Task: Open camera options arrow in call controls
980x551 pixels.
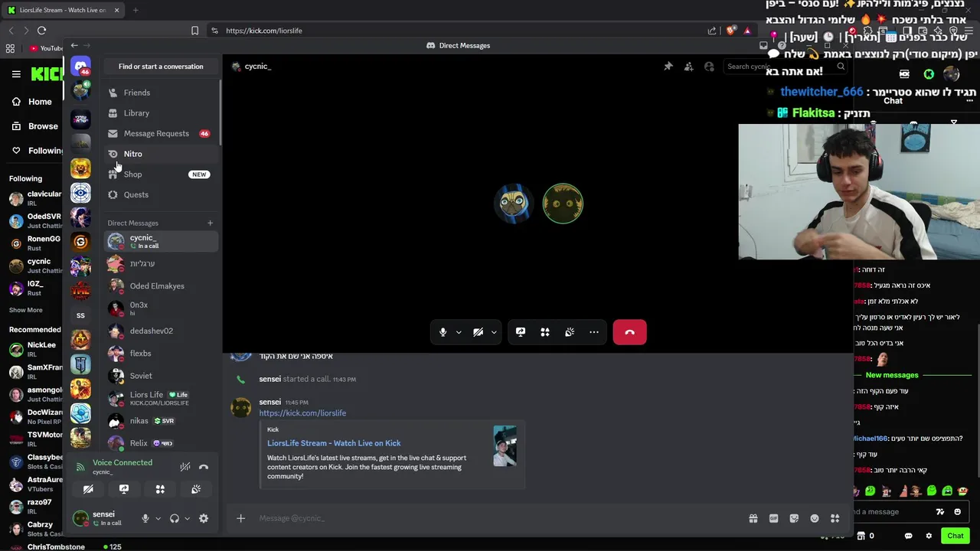Action: [494, 332]
